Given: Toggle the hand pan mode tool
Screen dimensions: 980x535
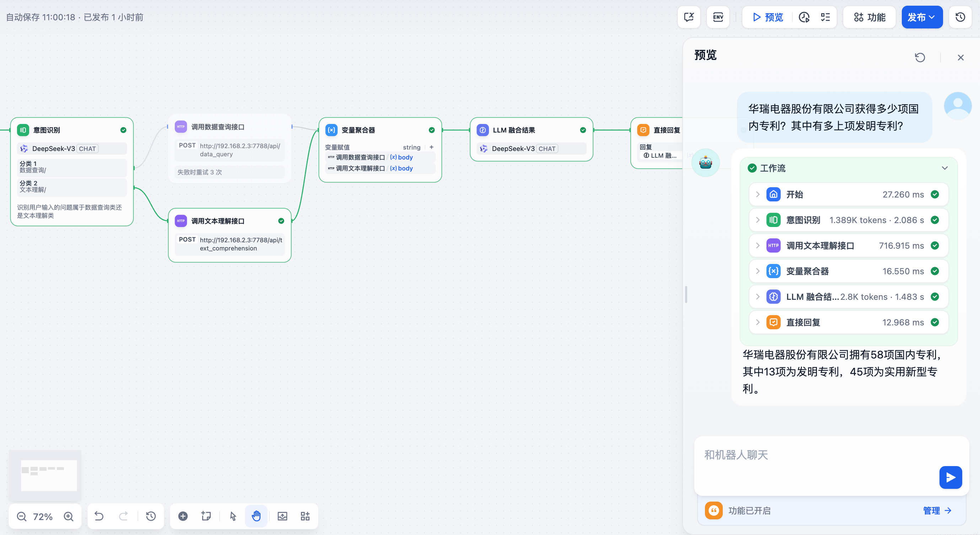Looking at the screenshot, I should point(256,516).
